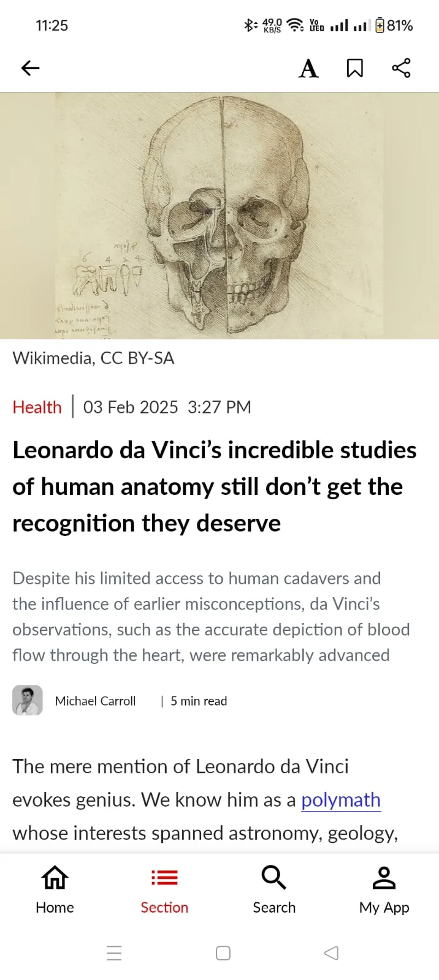This screenshot has width=439, height=980.
Task: Tap the magnifying glass search icon
Action: (274, 877)
